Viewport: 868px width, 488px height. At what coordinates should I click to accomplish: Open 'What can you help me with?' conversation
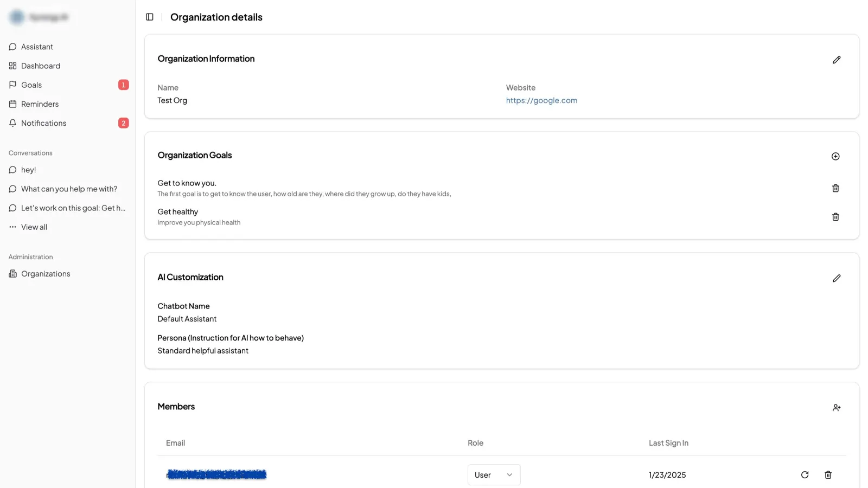(x=68, y=189)
